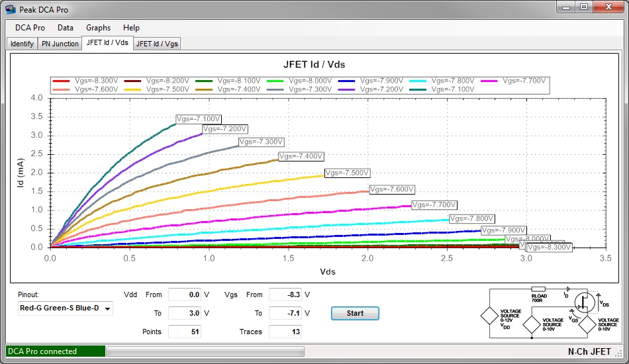
Task: Select the JFET Id / Vds tab
Action: [107, 42]
